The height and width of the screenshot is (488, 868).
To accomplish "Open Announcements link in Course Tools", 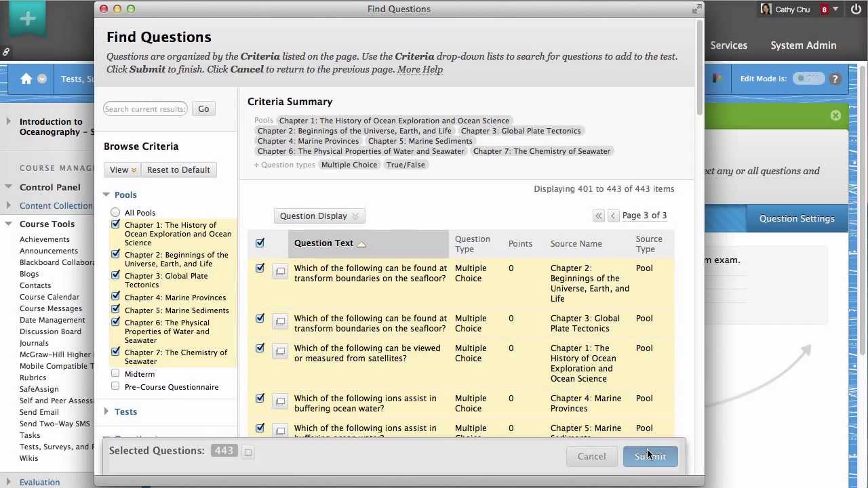I will 49,251.
